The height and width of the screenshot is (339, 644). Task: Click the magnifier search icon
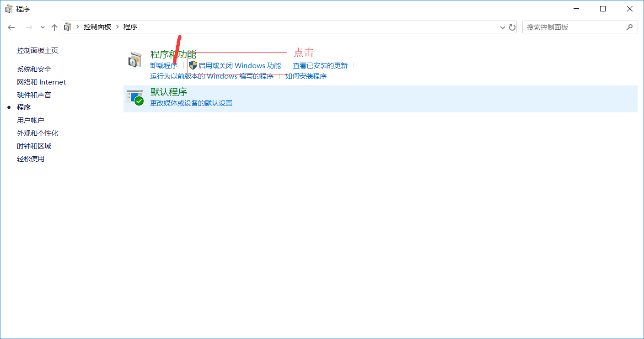pos(629,27)
